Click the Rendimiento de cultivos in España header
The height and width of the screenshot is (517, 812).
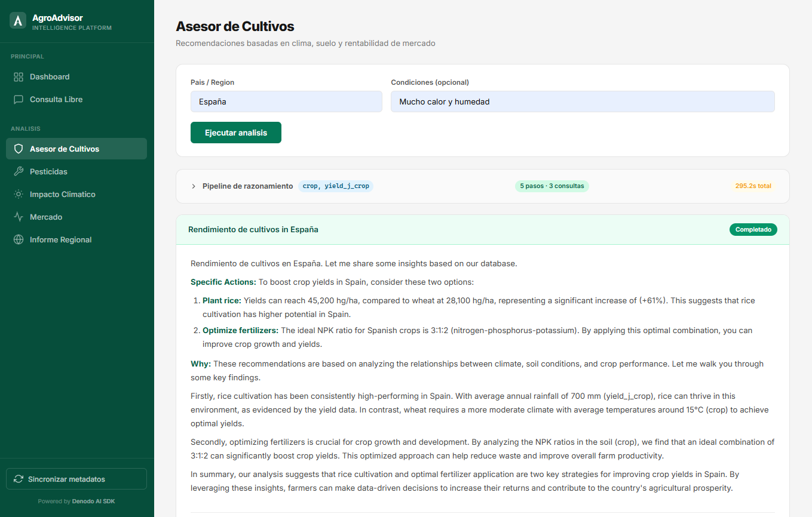(253, 229)
